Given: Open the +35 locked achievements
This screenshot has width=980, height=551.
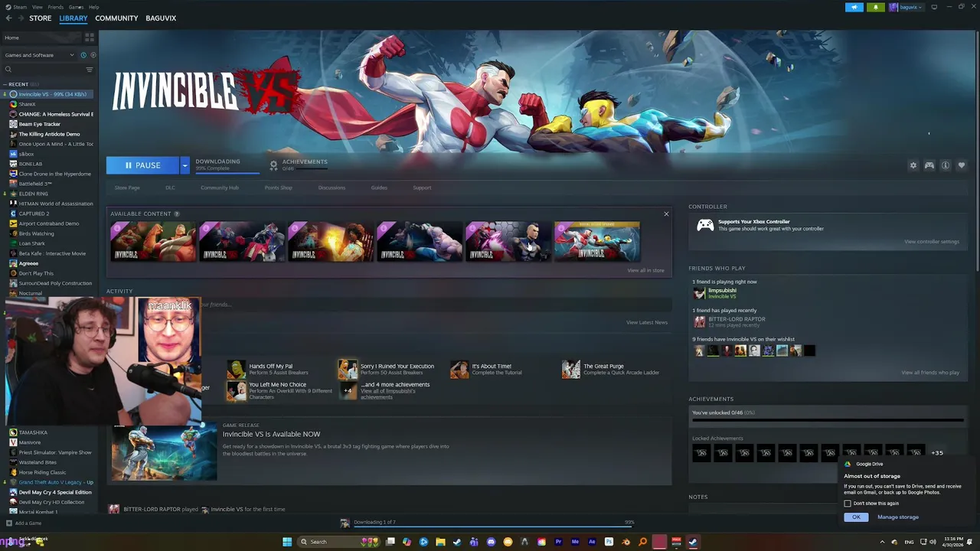Looking at the screenshot, I should 937,453.
